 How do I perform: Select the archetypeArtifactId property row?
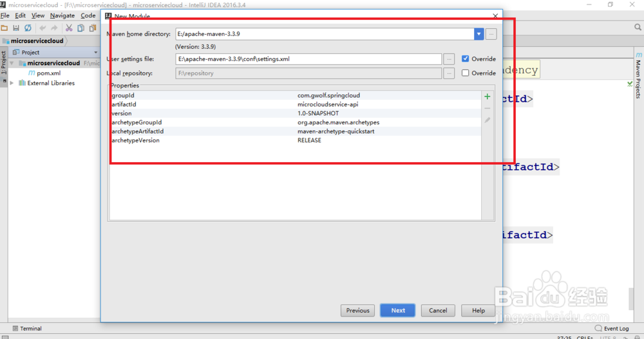[x=296, y=131]
